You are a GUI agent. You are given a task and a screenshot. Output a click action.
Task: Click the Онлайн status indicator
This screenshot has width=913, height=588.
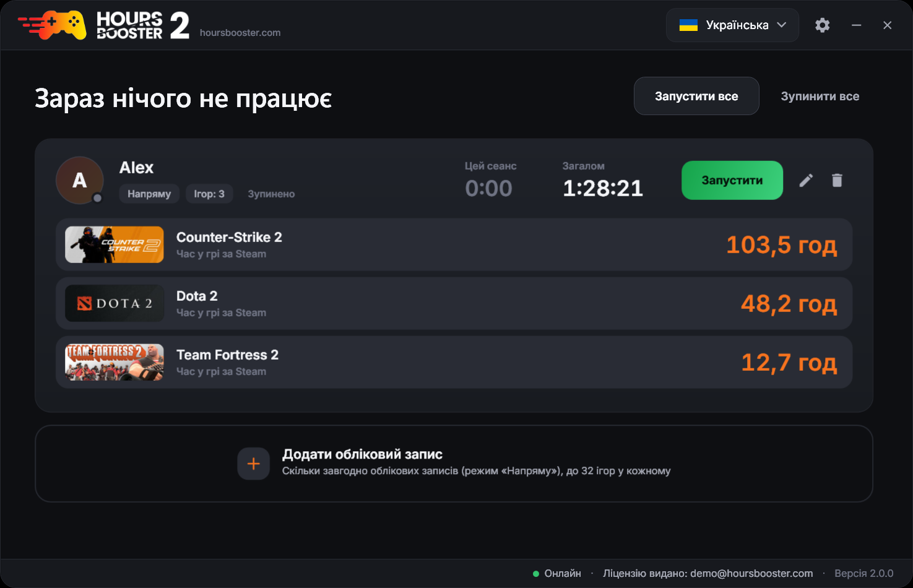[x=557, y=574]
